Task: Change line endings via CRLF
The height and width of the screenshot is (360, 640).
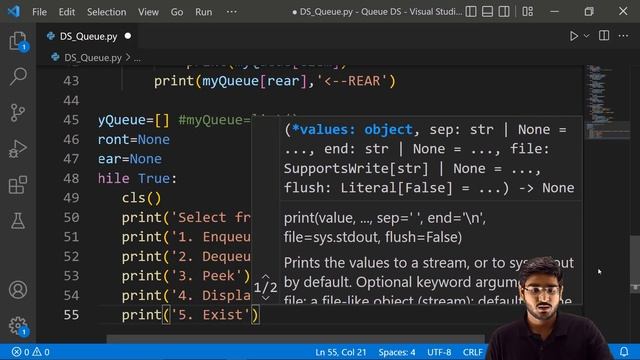Action: (473, 352)
